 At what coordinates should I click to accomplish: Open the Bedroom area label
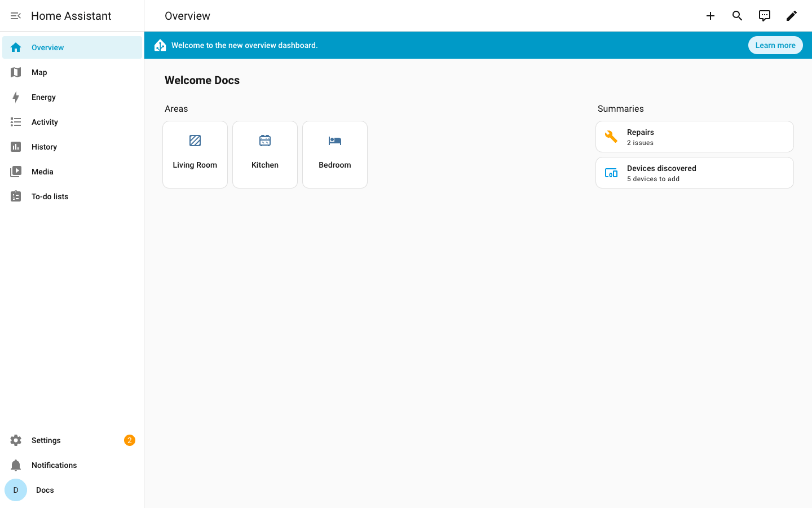(335, 165)
